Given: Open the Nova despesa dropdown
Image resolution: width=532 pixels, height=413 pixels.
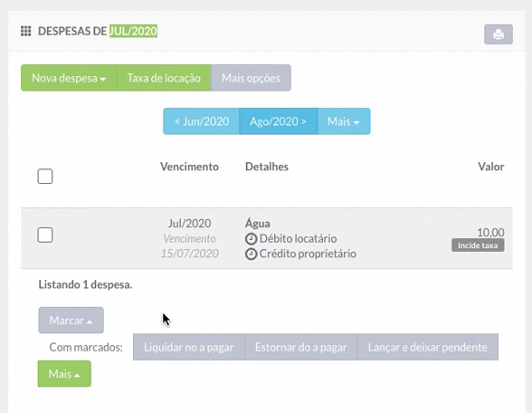Looking at the screenshot, I should [x=69, y=78].
